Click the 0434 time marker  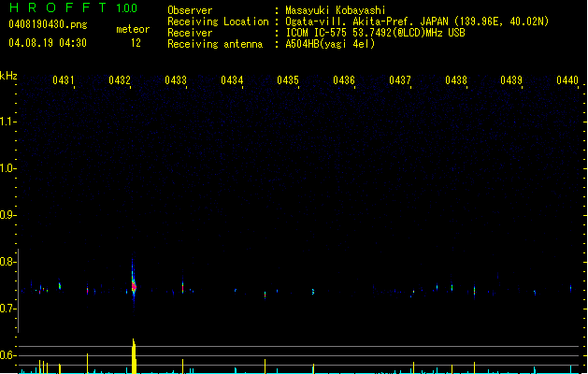tap(232, 80)
